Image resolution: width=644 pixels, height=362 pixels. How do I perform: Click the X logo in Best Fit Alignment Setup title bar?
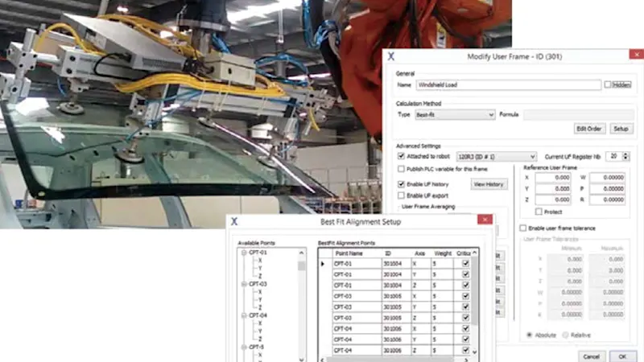(234, 221)
